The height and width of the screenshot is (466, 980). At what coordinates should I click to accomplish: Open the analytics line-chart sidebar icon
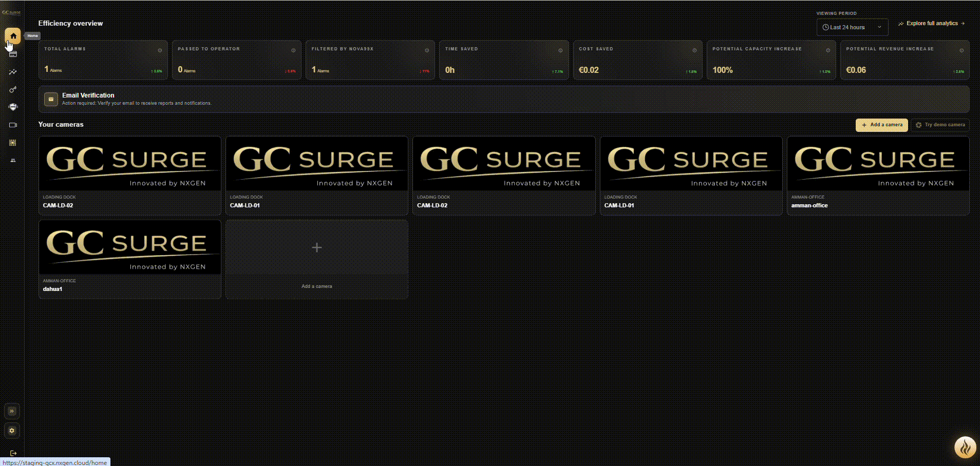pyautogui.click(x=13, y=72)
